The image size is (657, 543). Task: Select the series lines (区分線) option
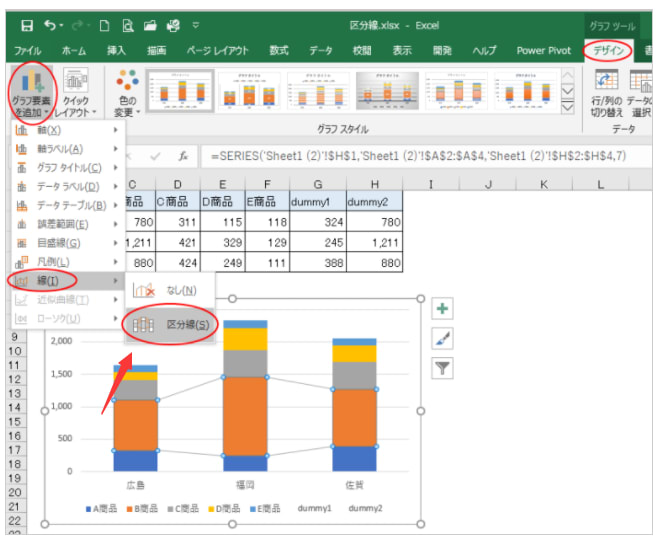point(170,325)
